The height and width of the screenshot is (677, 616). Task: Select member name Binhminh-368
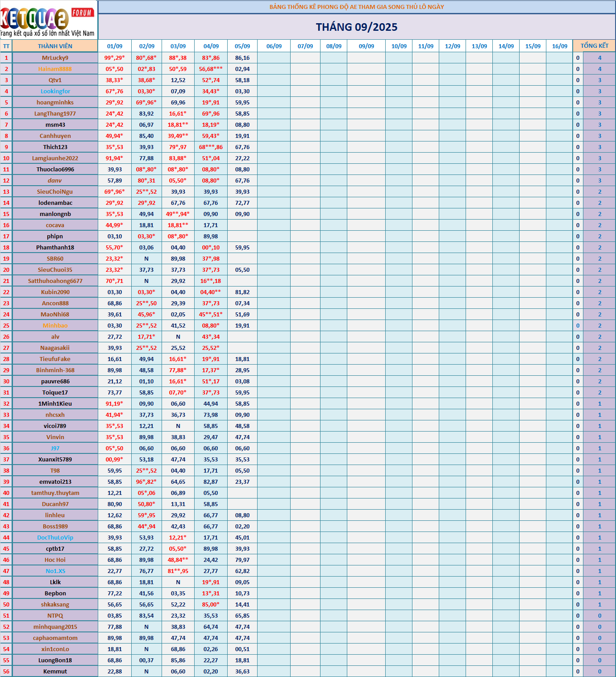click(55, 370)
